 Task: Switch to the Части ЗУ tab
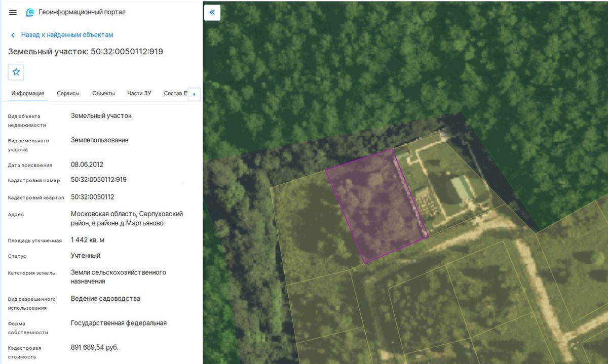(x=139, y=93)
